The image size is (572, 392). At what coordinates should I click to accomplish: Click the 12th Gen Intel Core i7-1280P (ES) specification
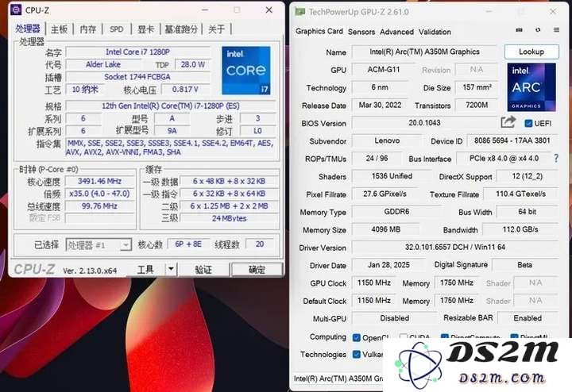171,106
